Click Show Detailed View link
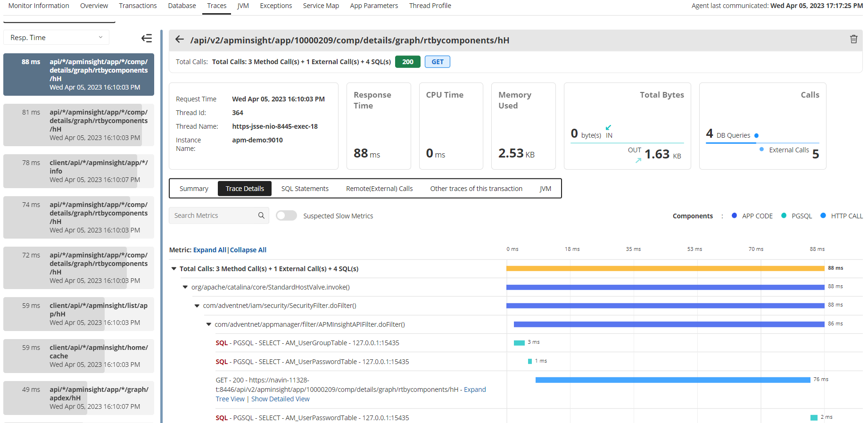This screenshot has height=423, width=868. point(280,399)
